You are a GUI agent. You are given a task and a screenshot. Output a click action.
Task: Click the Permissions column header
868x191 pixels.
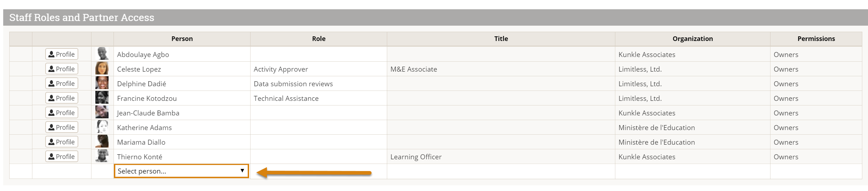click(x=816, y=39)
